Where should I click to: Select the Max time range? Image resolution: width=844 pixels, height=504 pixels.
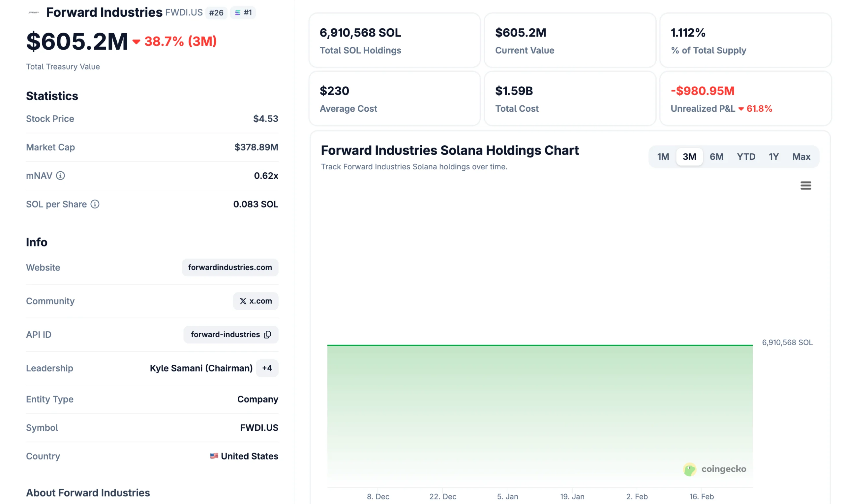tap(801, 156)
